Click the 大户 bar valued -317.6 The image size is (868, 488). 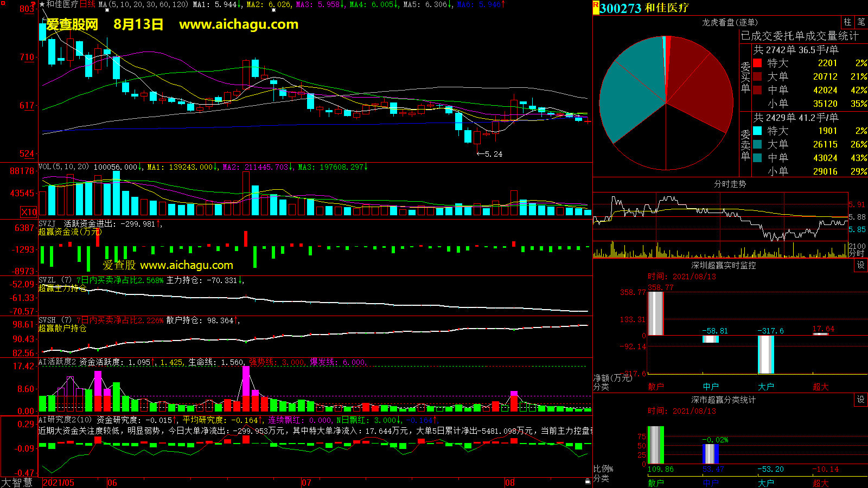[766, 355]
